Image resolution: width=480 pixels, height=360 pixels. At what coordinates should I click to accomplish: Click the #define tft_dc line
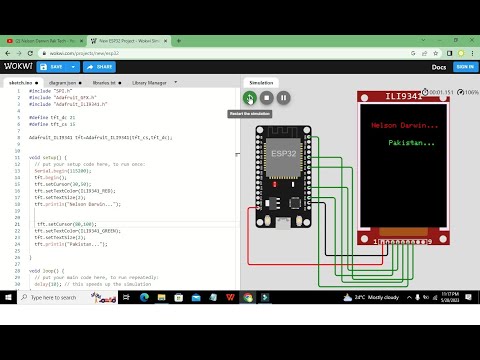pyautogui.click(x=52, y=117)
